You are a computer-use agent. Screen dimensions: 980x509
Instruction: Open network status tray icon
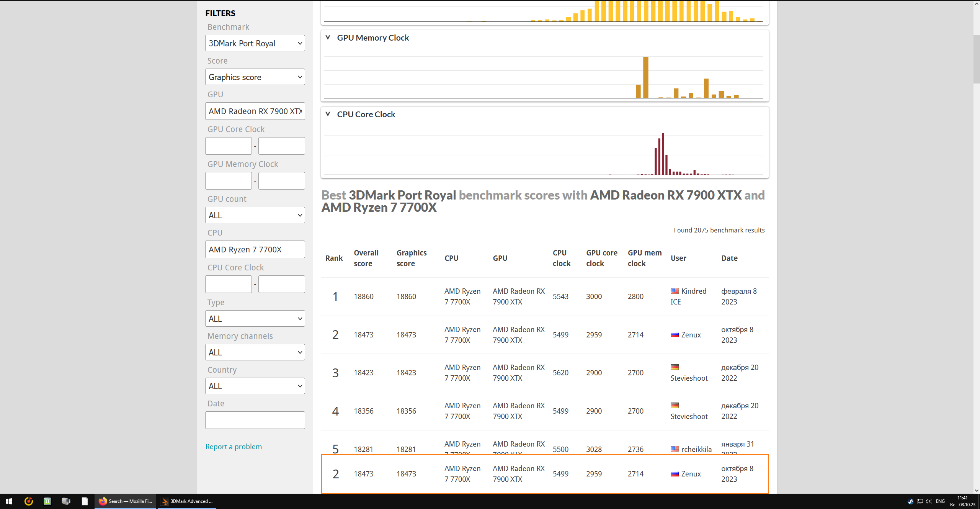[920, 501]
